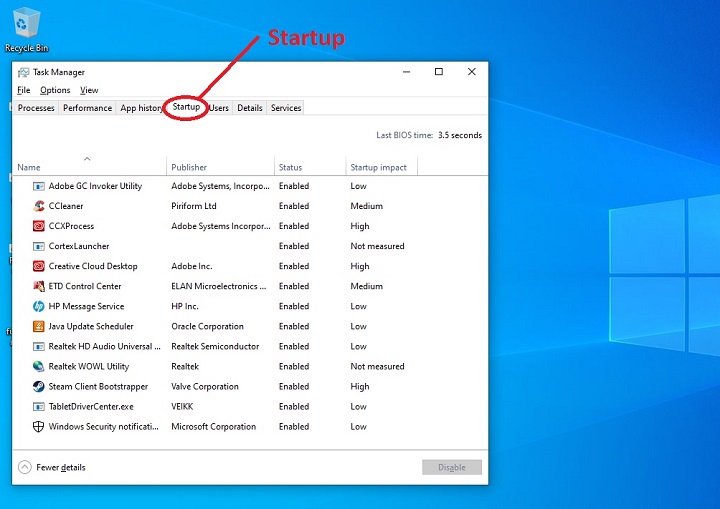Switch to the Services tab
This screenshot has width=720, height=509.
(286, 108)
